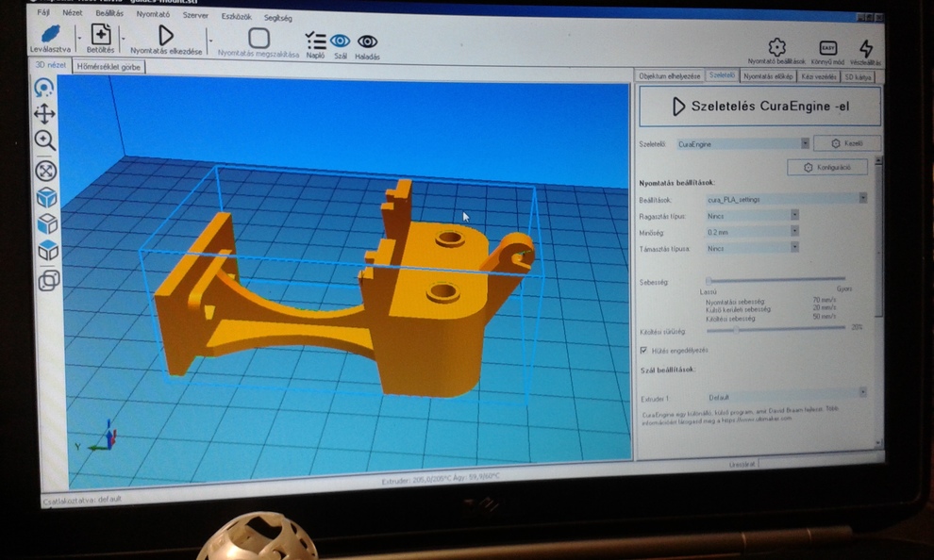This screenshot has height=560, width=934.
Task: Open the Napló log icon
Action: point(316,41)
